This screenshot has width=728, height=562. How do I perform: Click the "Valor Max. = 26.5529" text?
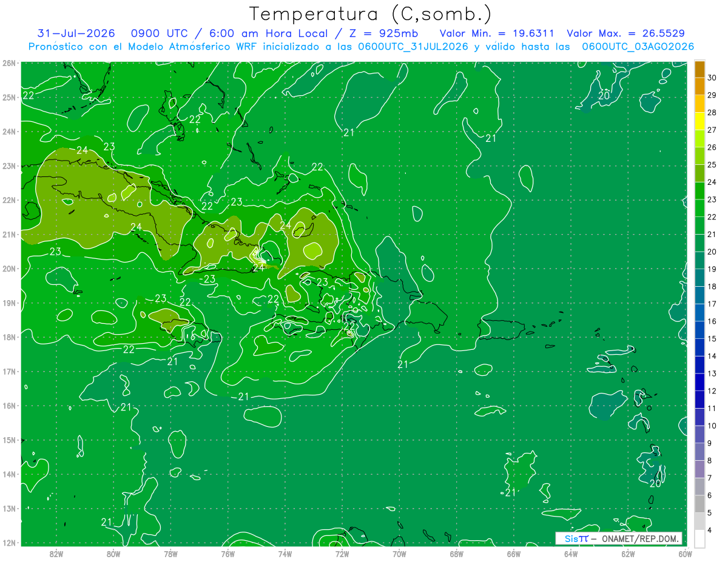pyautogui.click(x=625, y=33)
